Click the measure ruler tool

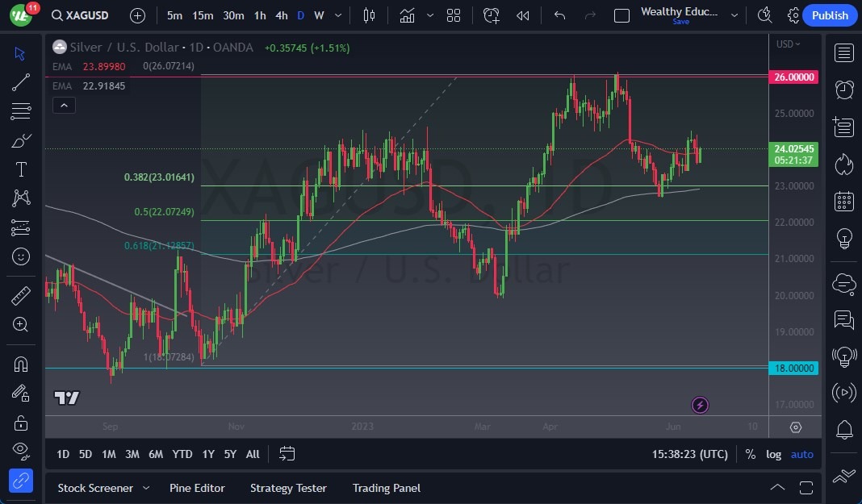21,296
